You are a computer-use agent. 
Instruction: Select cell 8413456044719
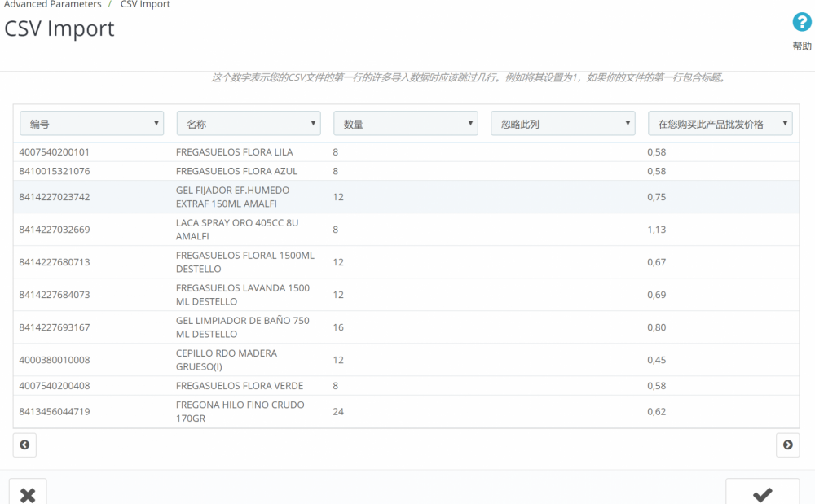54,412
